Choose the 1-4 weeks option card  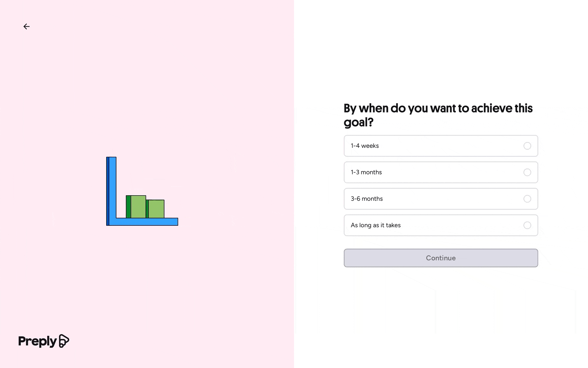(441, 146)
